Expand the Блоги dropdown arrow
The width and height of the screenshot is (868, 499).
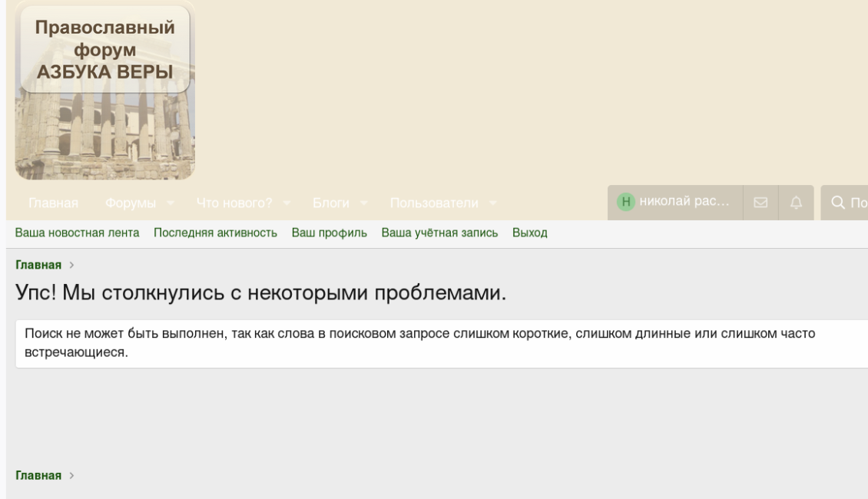tap(363, 203)
